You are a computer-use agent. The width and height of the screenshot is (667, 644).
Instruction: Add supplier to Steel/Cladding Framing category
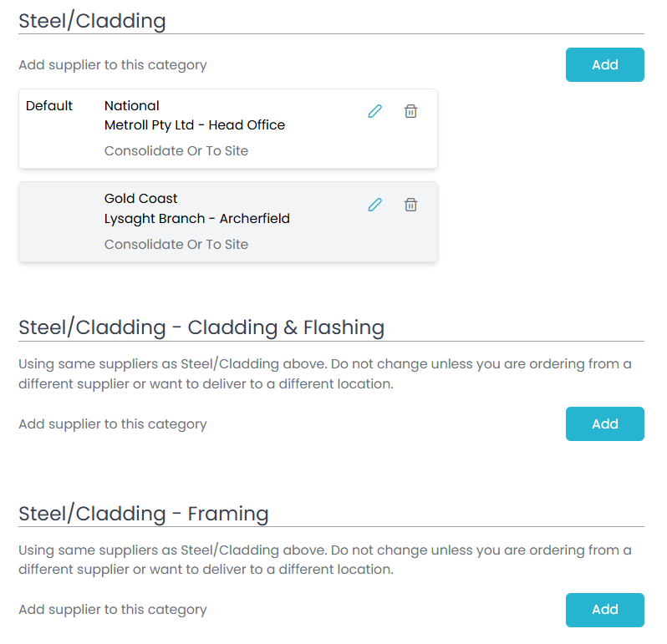click(604, 610)
